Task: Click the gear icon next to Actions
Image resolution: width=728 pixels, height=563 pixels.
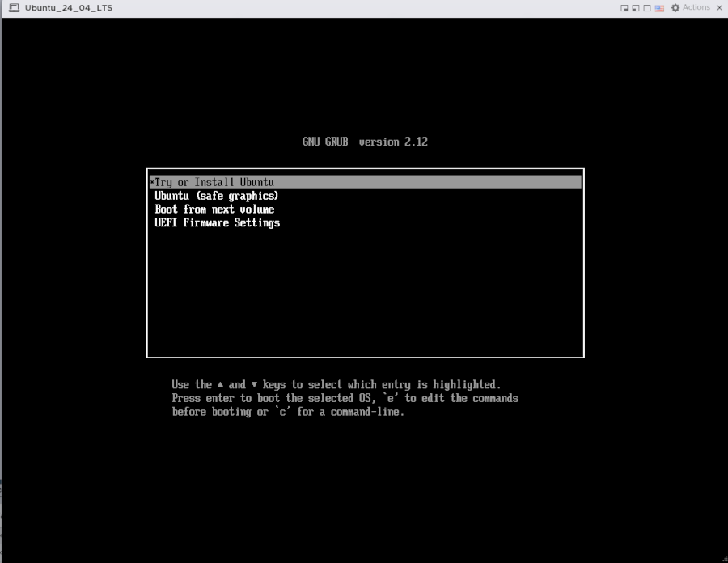Action: click(675, 7)
